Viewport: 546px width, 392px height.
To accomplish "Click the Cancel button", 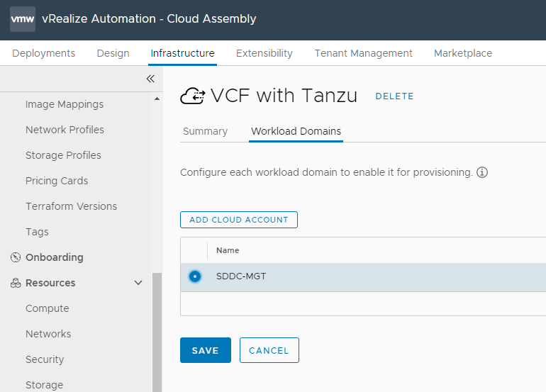I will [269, 350].
